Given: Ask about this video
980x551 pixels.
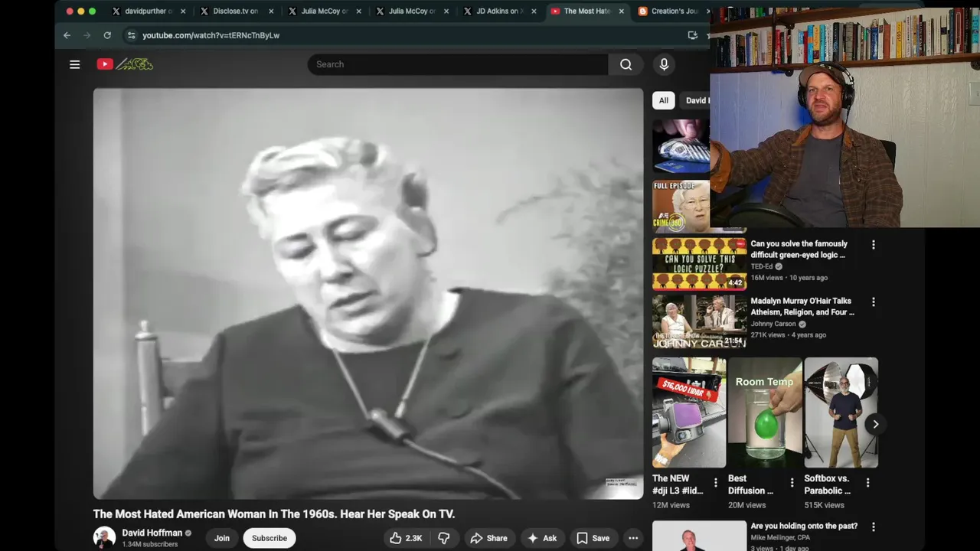Looking at the screenshot, I should coord(542,538).
